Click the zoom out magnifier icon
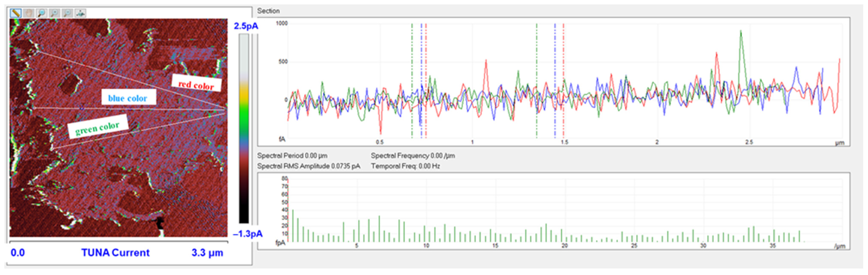This screenshot has width=868, height=275. tap(67, 13)
